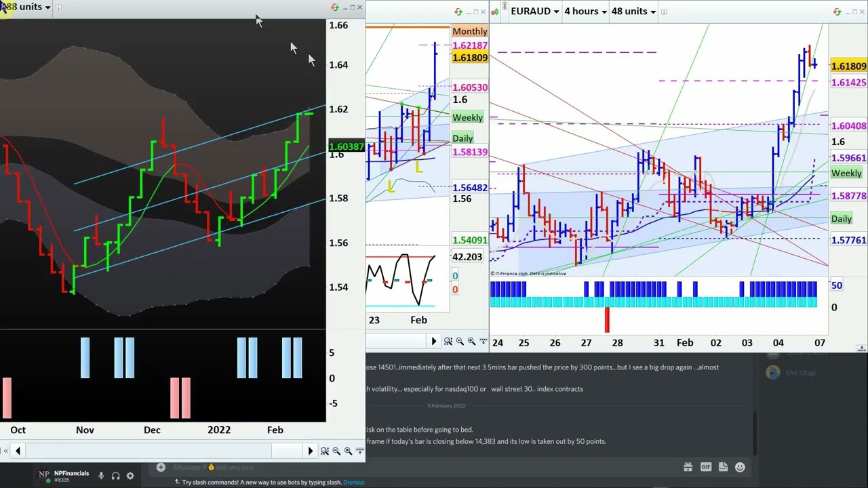The image size is (868, 488).
Task: Click the Daily label on the EURAUD chart
Action: point(842,219)
